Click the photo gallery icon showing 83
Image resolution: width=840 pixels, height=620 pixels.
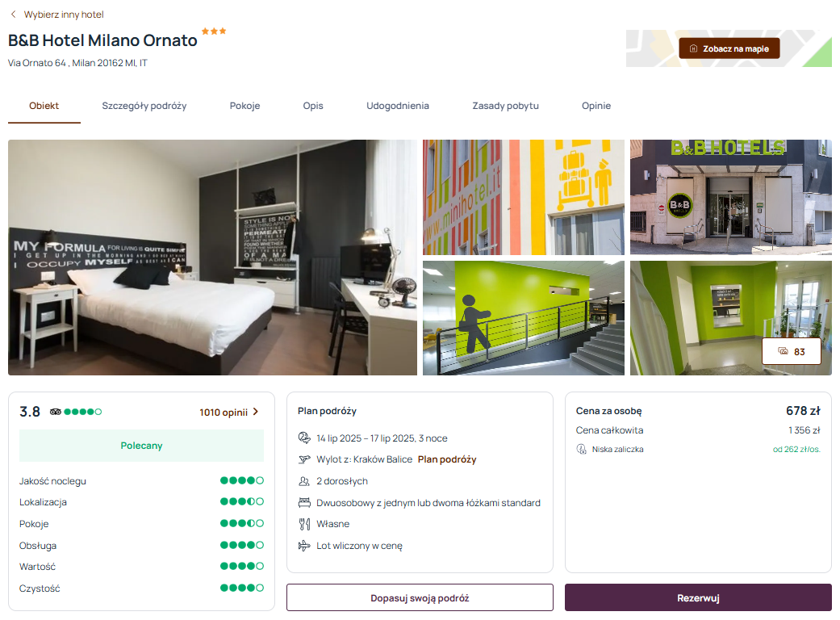click(x=784, y=351)
